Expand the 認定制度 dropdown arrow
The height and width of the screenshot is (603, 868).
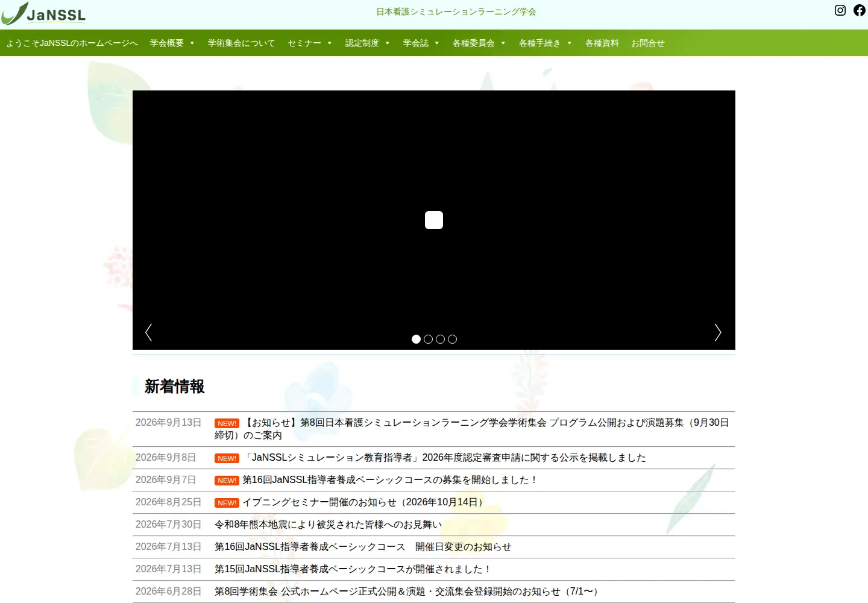pos(388,43)
